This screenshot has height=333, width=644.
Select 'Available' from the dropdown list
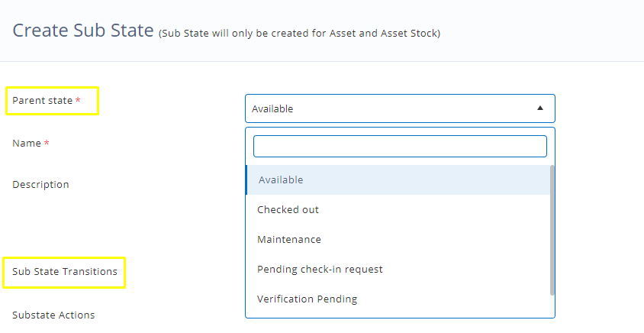click(x=280, y=180)
